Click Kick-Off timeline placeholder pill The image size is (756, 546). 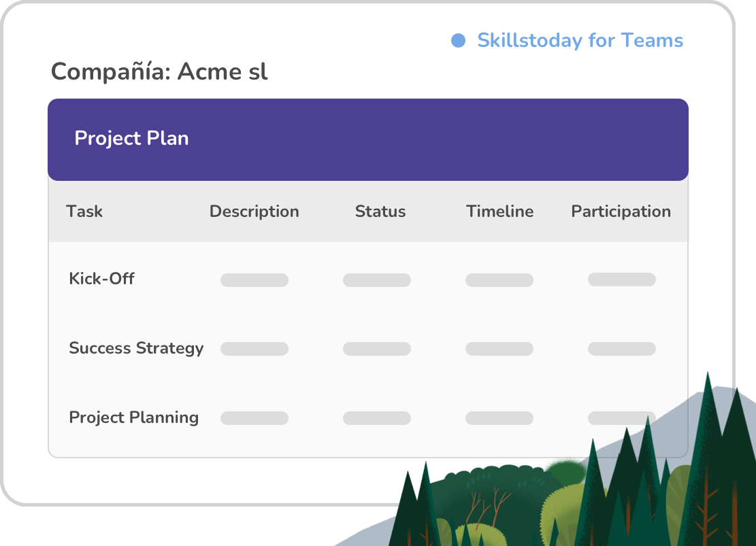click(499, 280)
